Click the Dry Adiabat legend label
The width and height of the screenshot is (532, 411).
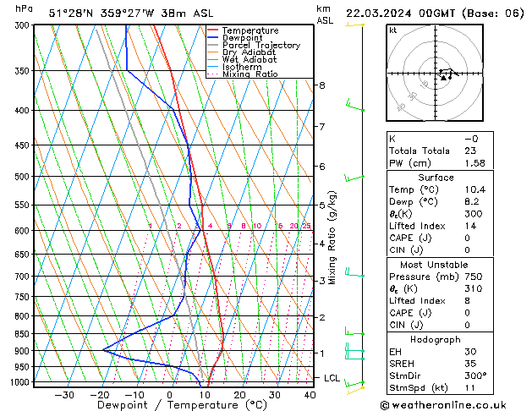(x=249, y=52)
